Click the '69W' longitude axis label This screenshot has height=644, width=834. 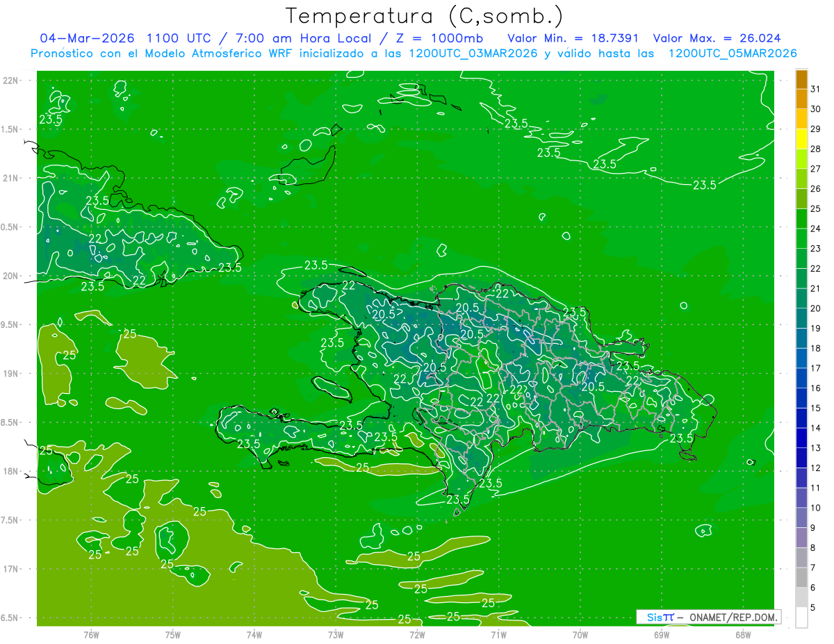(x=662, y=634)
